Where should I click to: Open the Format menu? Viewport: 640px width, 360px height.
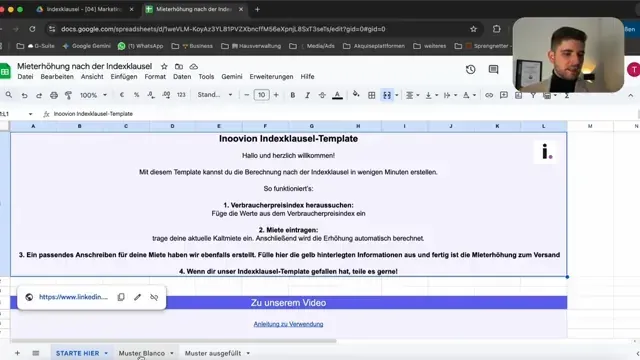(155, 77)
